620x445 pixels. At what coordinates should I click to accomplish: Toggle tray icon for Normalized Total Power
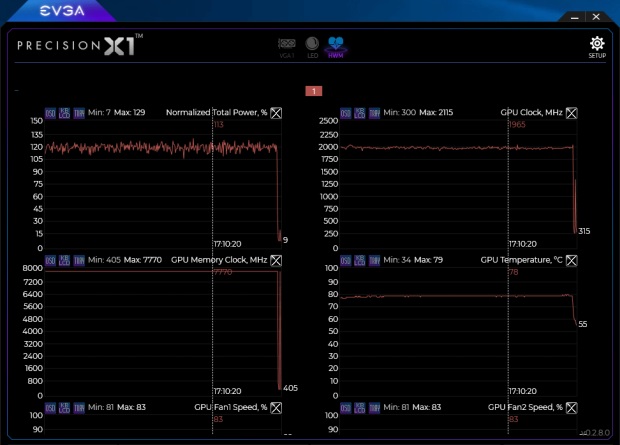click(79, 113)
